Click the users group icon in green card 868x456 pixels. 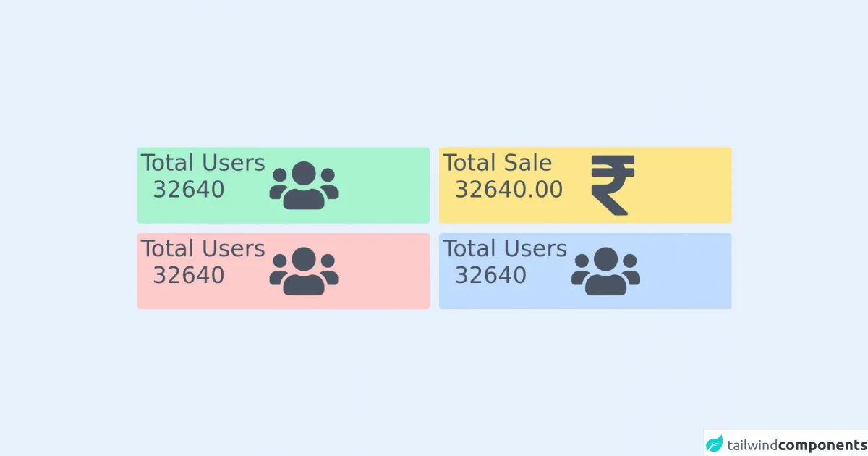click(x=304, y=185)
